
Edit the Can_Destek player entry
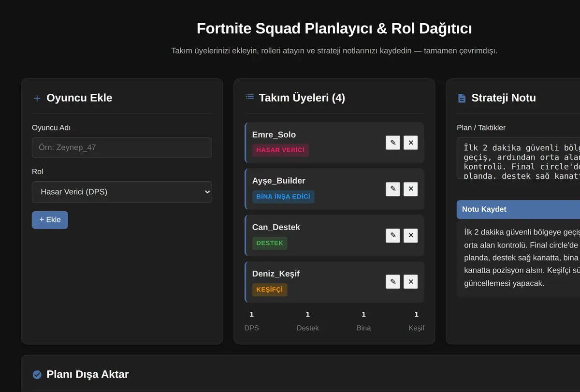[x=393, y=235]
